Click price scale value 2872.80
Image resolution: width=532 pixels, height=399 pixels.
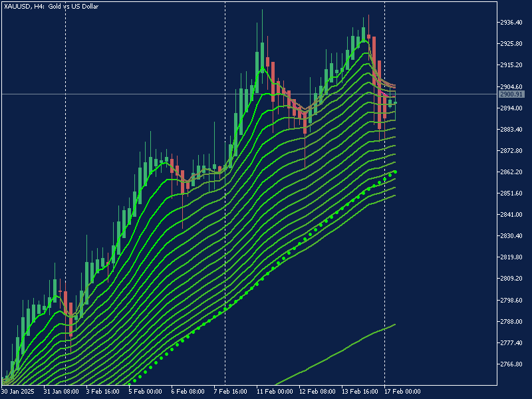coord(511,151)
